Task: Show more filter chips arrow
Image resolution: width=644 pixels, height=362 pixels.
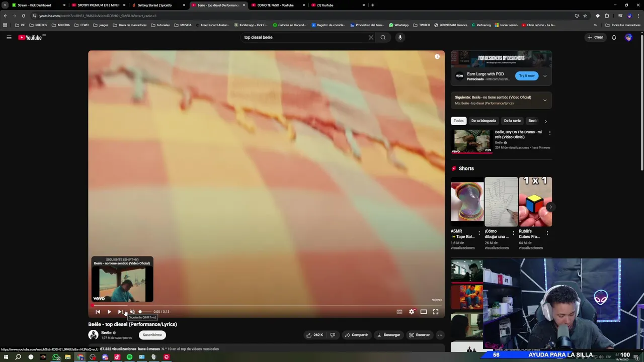Action: coord(545,121)
